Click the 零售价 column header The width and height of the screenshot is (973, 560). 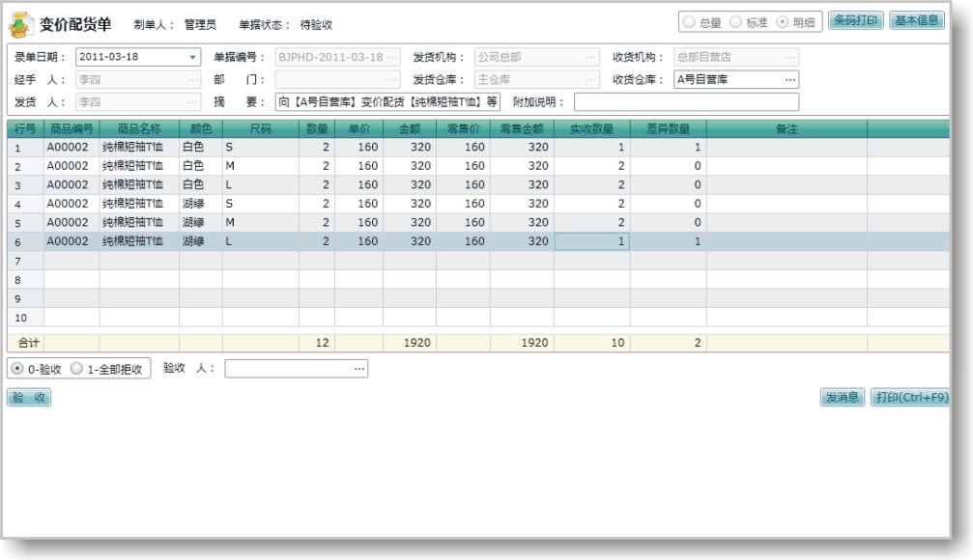pos(463,129)
